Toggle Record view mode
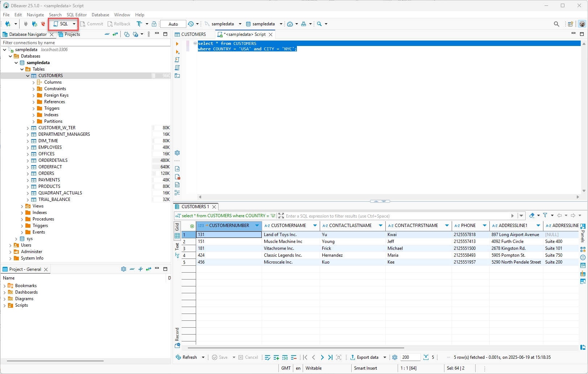Screen dimensions: 588x374 coord(177,335)
